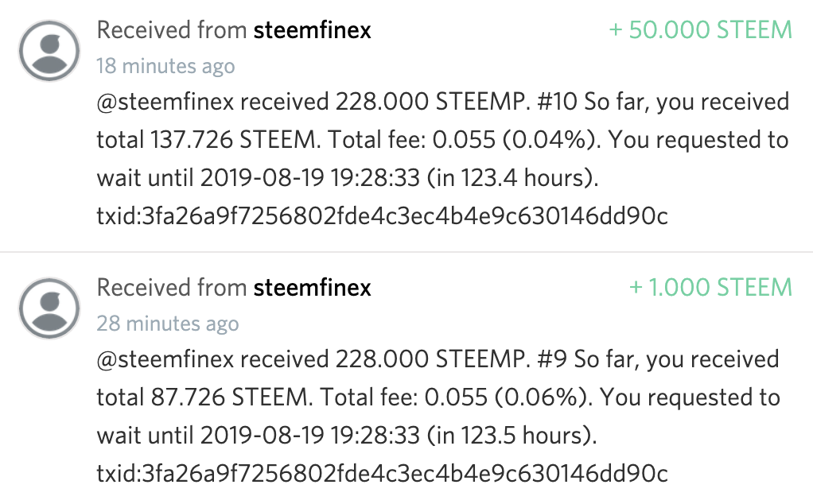Click the avatar beside the 1.000 STEEM transfer
Viewport: 813px width, 504px height.
[49, 307]
